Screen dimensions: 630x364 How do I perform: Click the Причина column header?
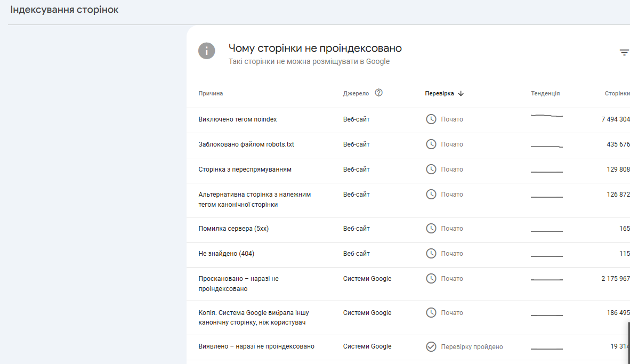[211, 93]
